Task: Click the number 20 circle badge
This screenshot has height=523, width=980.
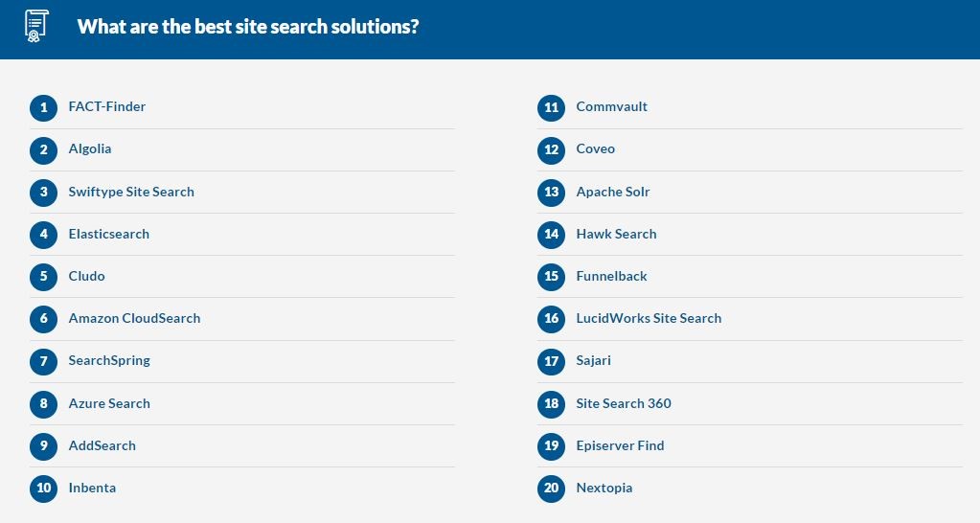Action: 551,489
